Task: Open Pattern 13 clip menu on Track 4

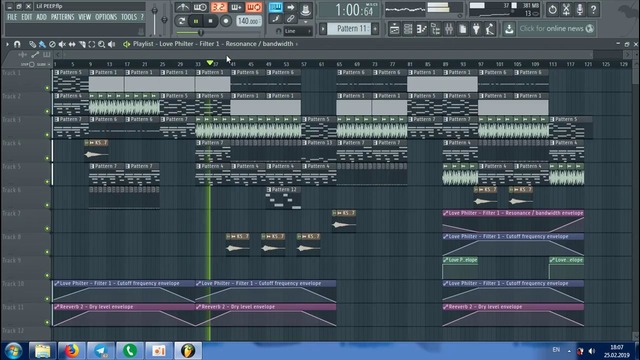Action: pyautogui.click(x=304, y=143)
